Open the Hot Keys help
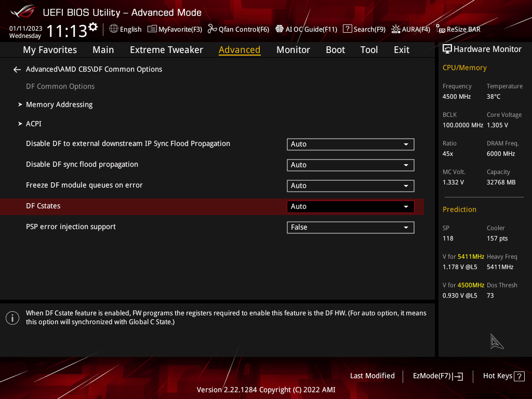The image size is (532, 399). [x=503, y=376]
